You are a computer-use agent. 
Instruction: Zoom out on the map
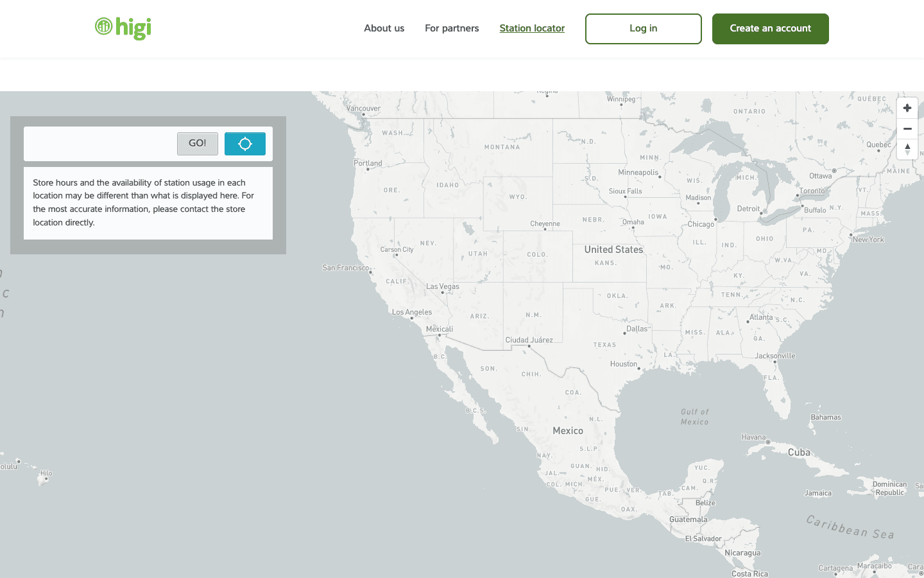[907, 128]
